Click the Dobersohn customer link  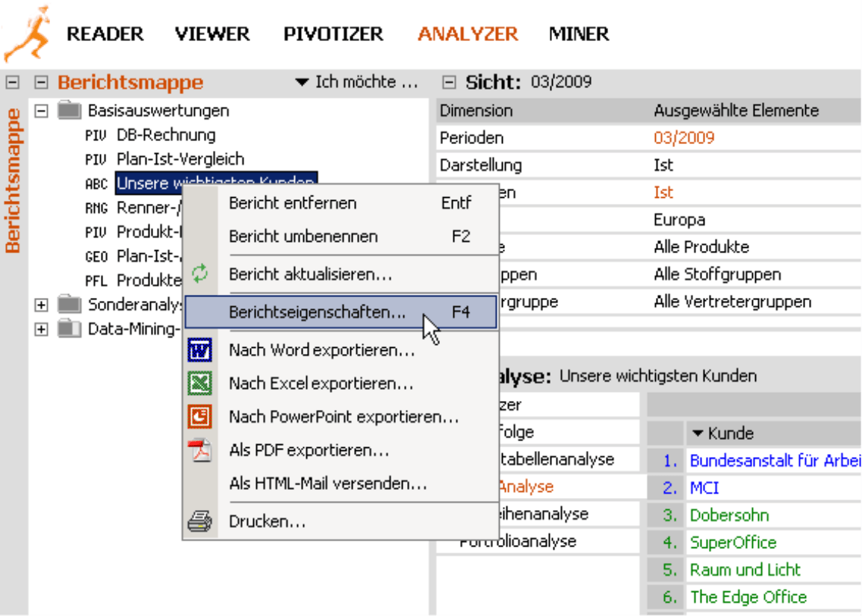pyautogui.click(x=730, y=515)
